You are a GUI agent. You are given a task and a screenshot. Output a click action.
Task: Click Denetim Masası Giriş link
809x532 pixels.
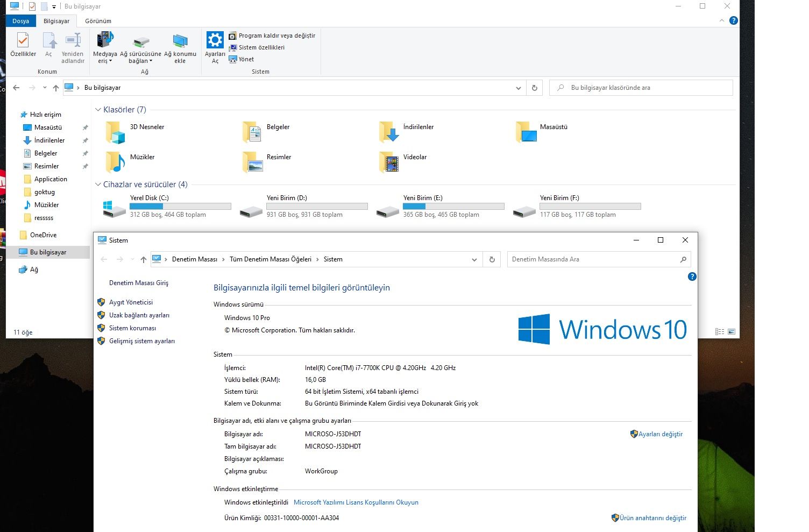pyautogui.click(x=139, y=283)
